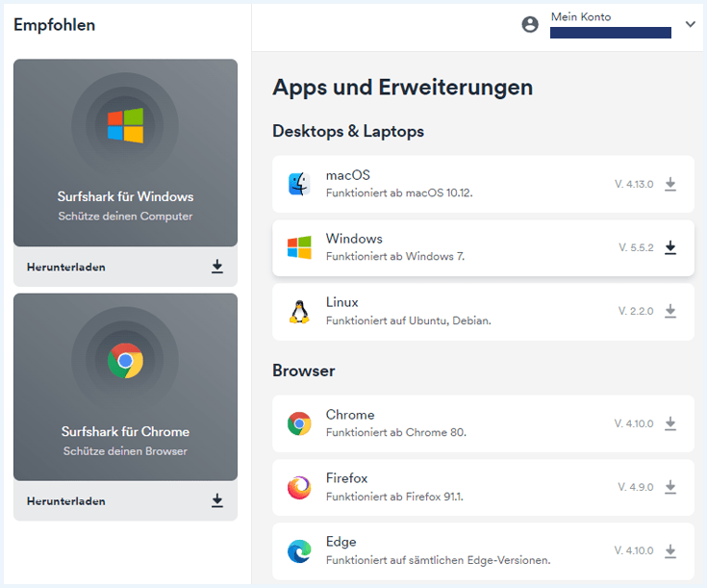
Task: Click Edge version V. 4.10.0
Action: [x=634, y=551]
